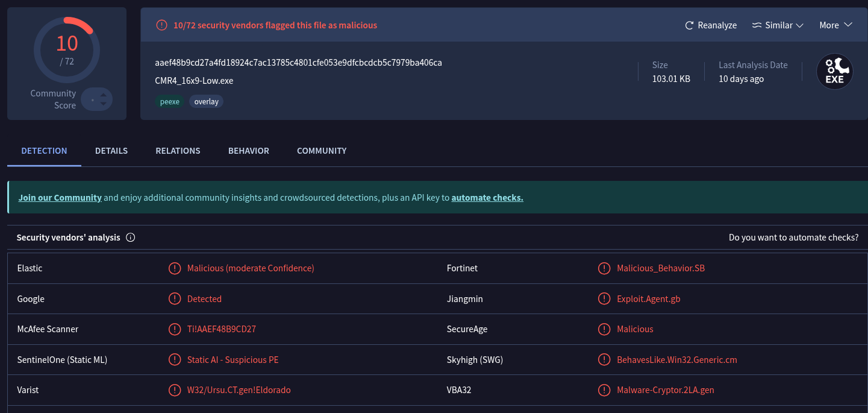
Task: Click Malware-Cryptor.2LA.gen detection
Action: coord(666,390)
